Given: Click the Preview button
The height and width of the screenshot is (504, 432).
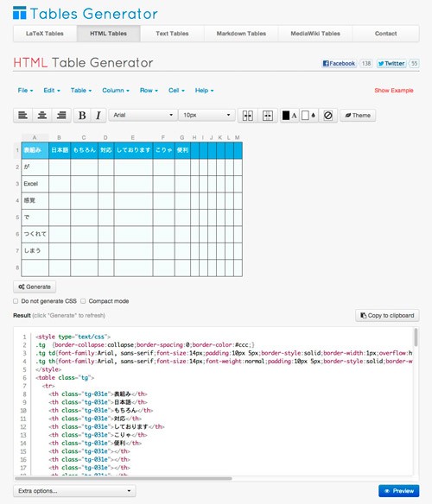Looking at the screenshot, I should [399, 491].
